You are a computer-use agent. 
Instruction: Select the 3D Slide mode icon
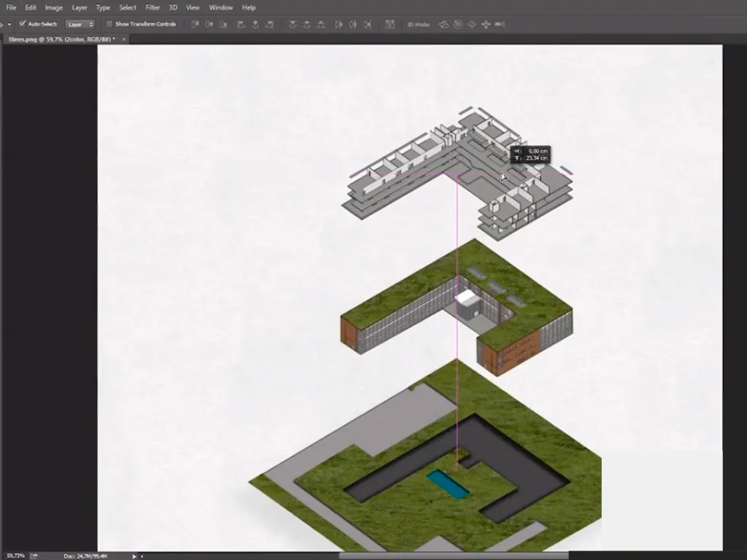pyautogui.click(x=485, y=24)
